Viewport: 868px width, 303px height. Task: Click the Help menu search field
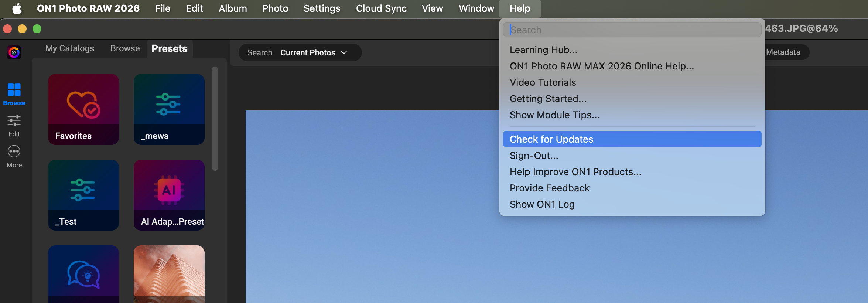coord(632,30)
